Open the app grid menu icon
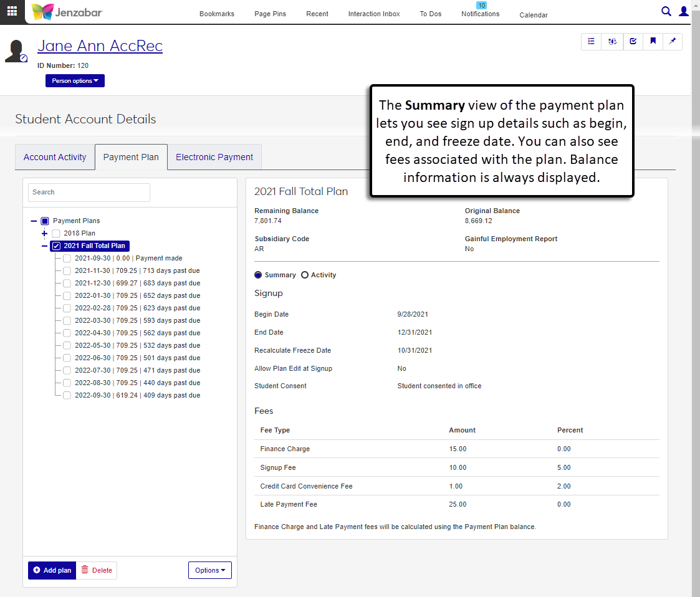 tap(12, 12)
